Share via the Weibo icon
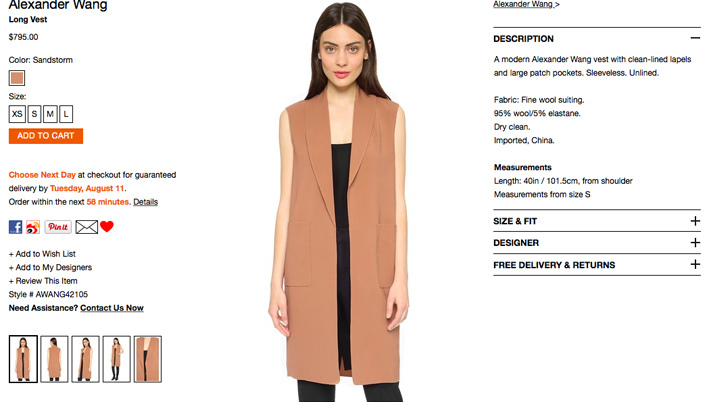709x402 pixels. click(x=33, y=227)
